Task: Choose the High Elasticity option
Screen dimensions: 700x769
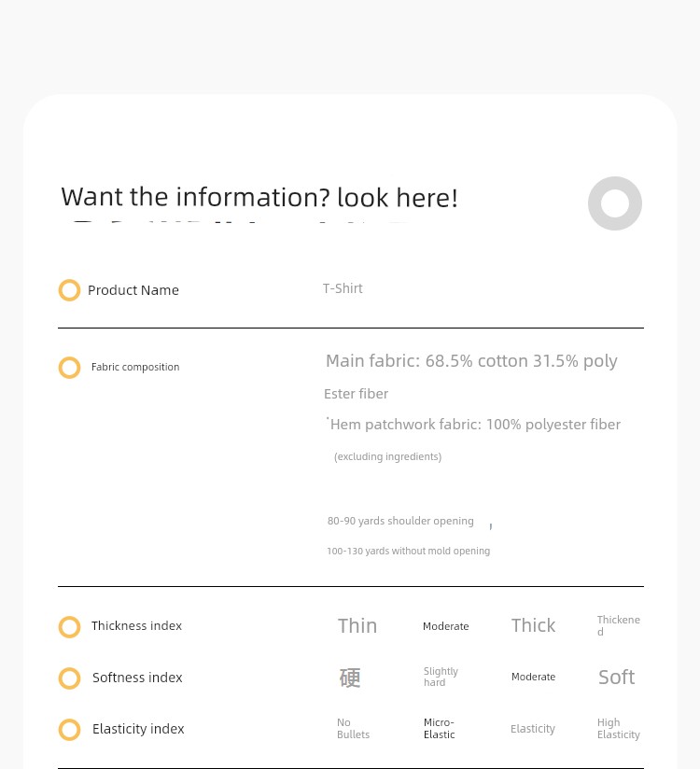Action: 618,728
